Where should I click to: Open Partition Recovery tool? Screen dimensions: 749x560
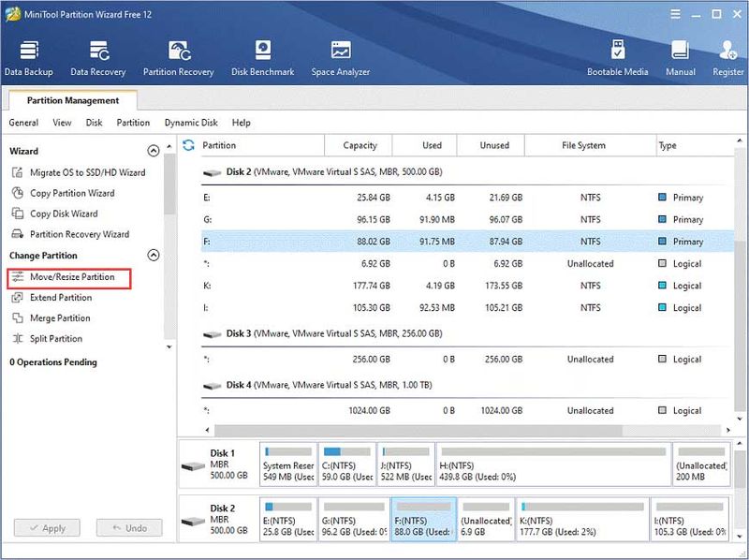(178, 58)
